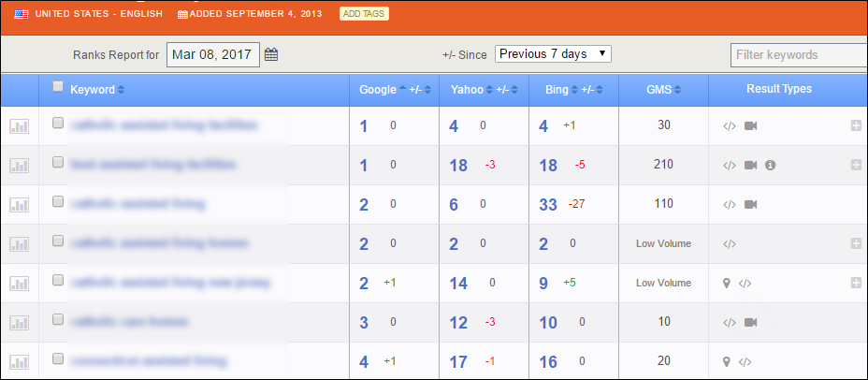Expand result types for the Yahoo 14 row
The width and height of the screenshot is (868, 380).
(856, 283)
